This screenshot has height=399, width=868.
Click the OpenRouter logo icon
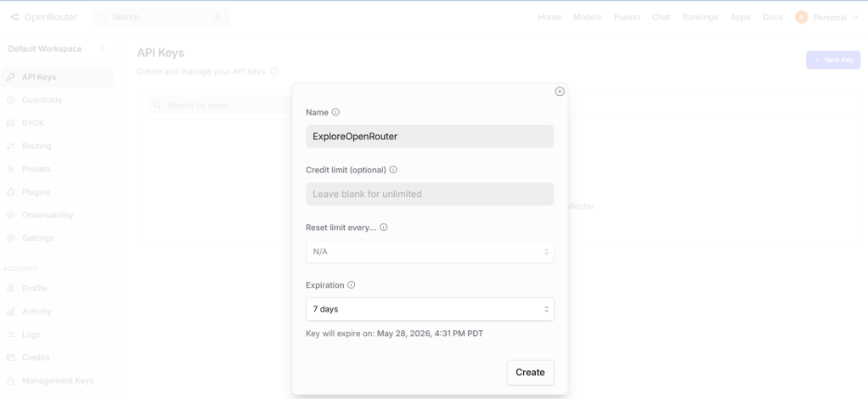[15, 17]
